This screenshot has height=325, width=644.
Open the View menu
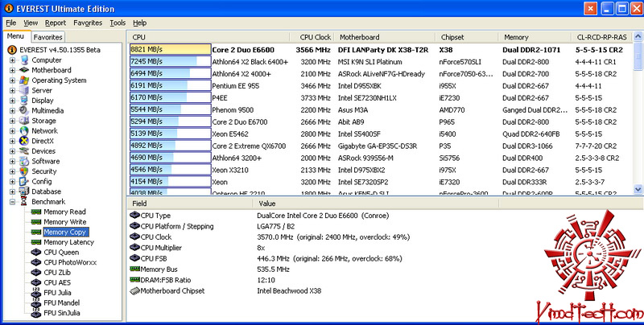click(x=31, y=23)
